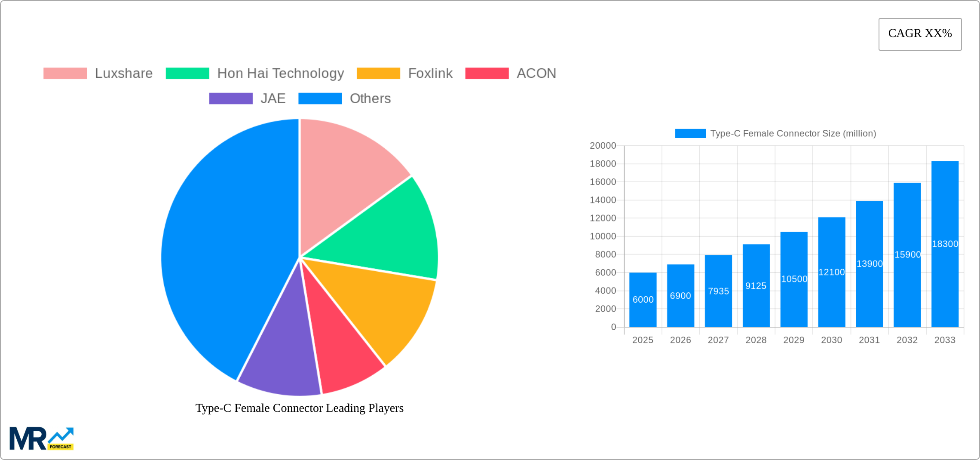The width and height of the screenshot is (980, 460).
Task: Toggle the Luxshare series in the legend
Action: point(123,73)
